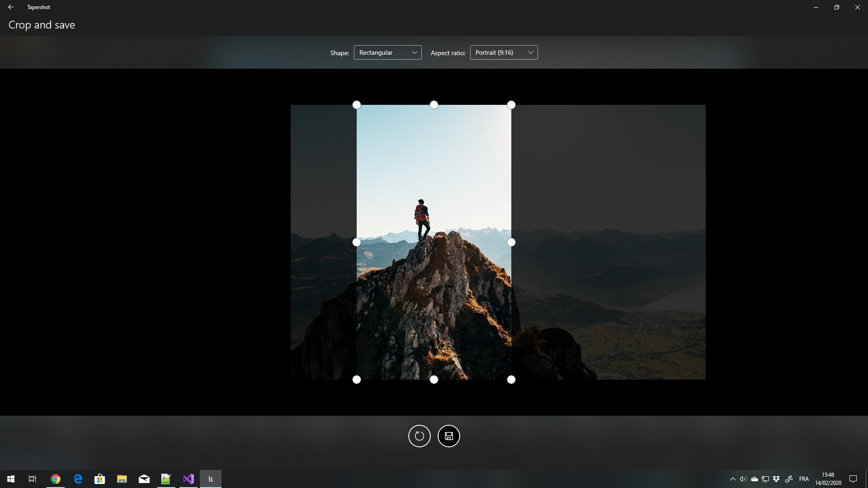Go back using the arrow in title bar
868x488 pixels.
pyautogui.click(x=11, y=7)
